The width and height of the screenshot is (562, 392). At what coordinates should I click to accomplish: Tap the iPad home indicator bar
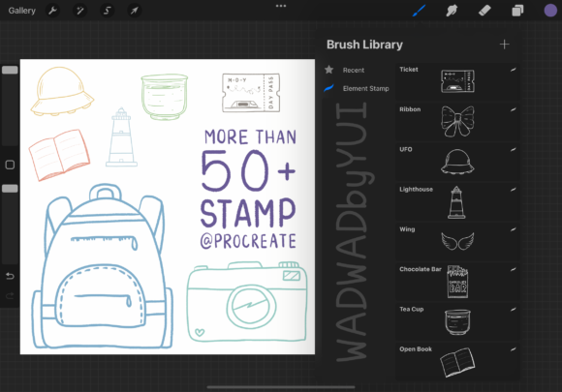[x=281, y=387]
